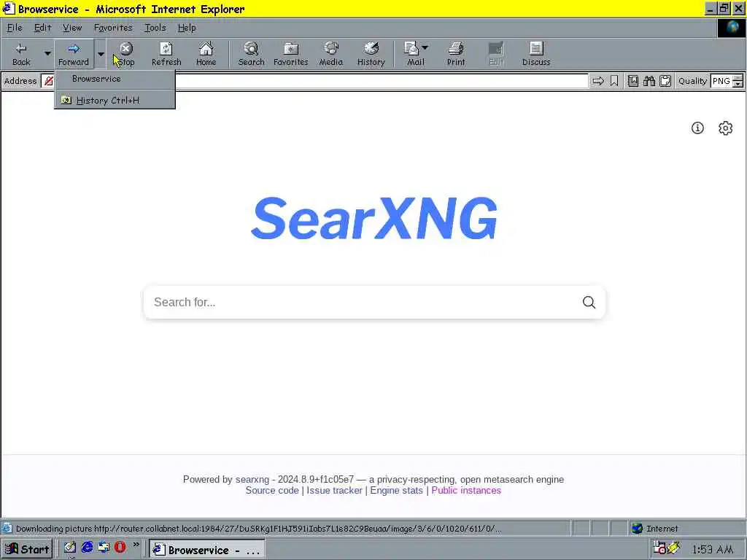
Task: Open the Tools menu
Action: [x=155, y=28]
